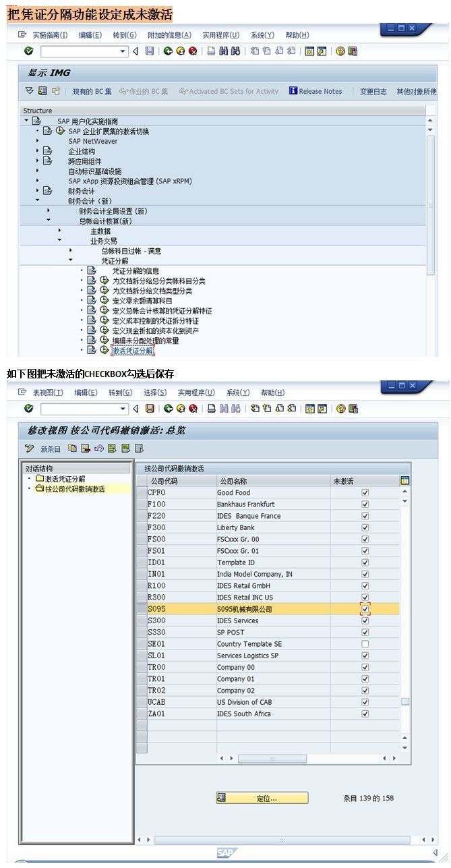The image size is (451, 868).
Task: Click the help icon in 修改视图 window toolbar
Action: pos(341,409)
